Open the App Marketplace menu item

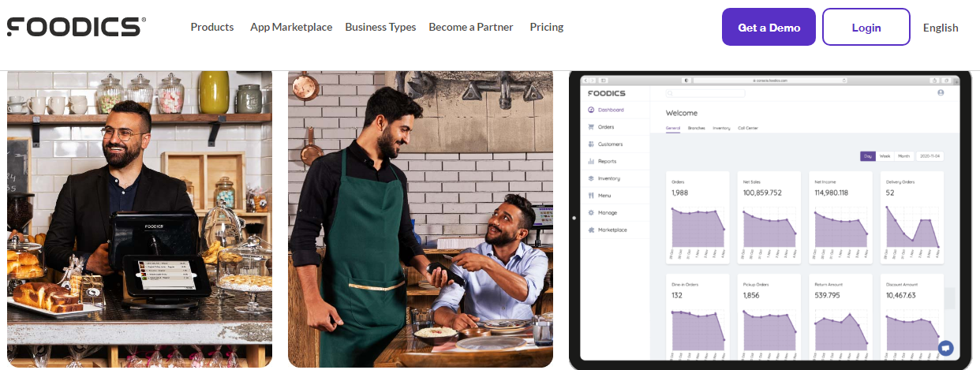point(291,27)
